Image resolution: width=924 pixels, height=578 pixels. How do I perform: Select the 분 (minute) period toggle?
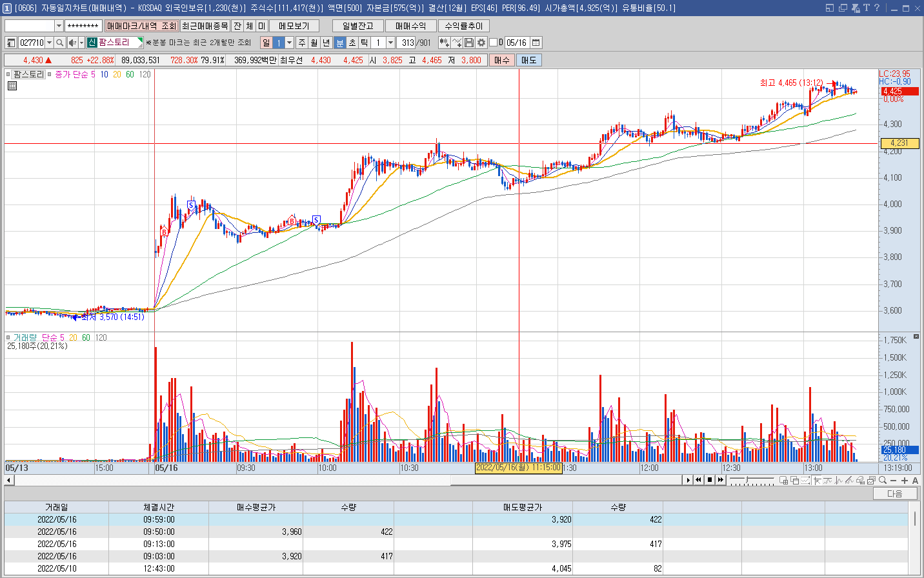[340, 43]
